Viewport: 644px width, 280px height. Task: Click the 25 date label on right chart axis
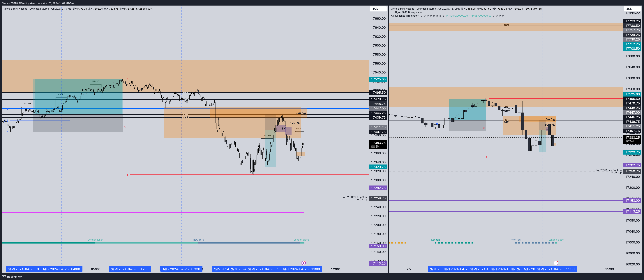408,269
